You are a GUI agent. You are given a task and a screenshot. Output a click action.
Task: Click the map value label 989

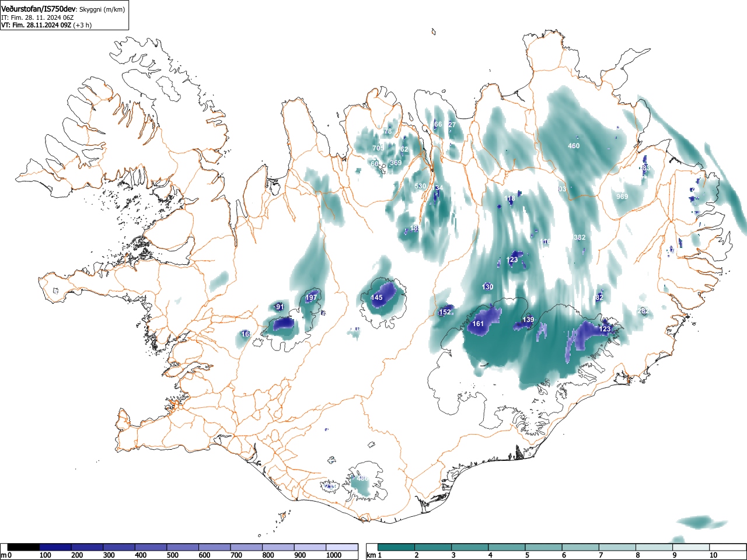(622, 197)
